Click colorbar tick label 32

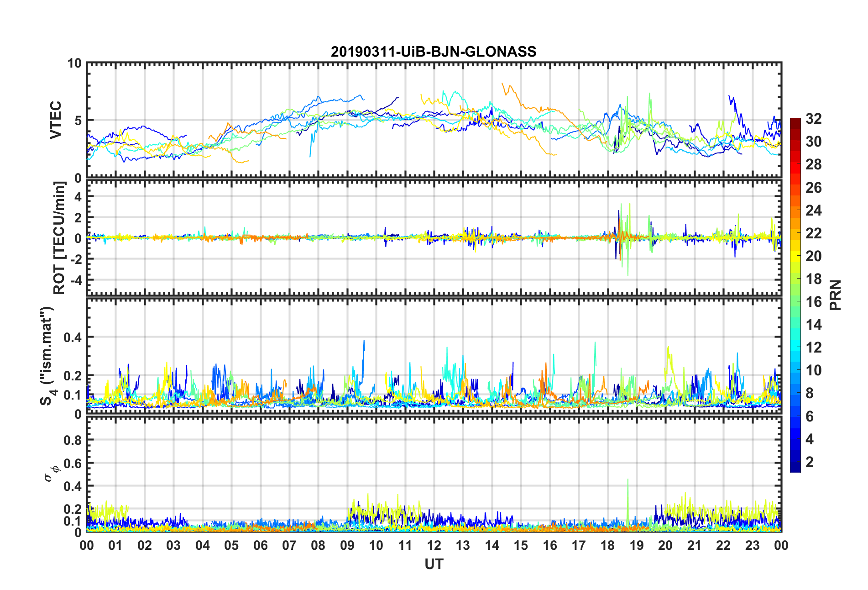[x=814, y=119]
